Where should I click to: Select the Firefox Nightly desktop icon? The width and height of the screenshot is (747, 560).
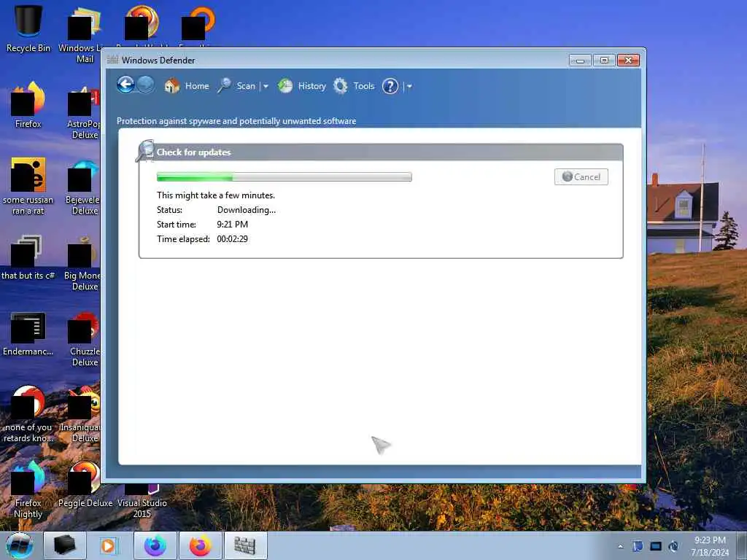pyautogui.click(x=28, y=489)
